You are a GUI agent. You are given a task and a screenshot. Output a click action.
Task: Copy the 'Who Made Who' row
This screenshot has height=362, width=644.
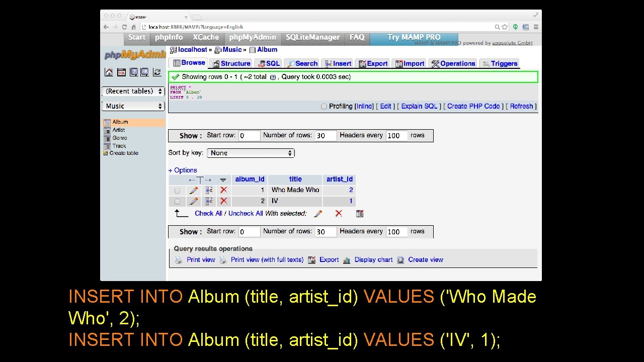click(209, 190)
